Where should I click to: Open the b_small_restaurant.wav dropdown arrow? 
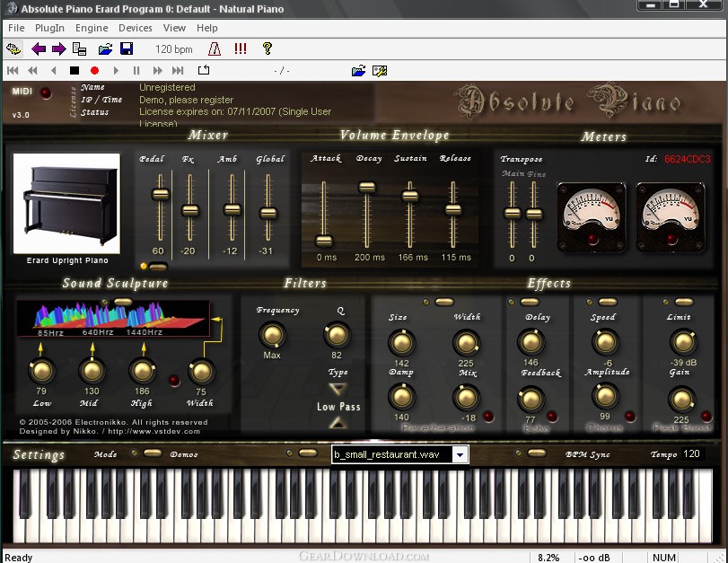[460, 454]
